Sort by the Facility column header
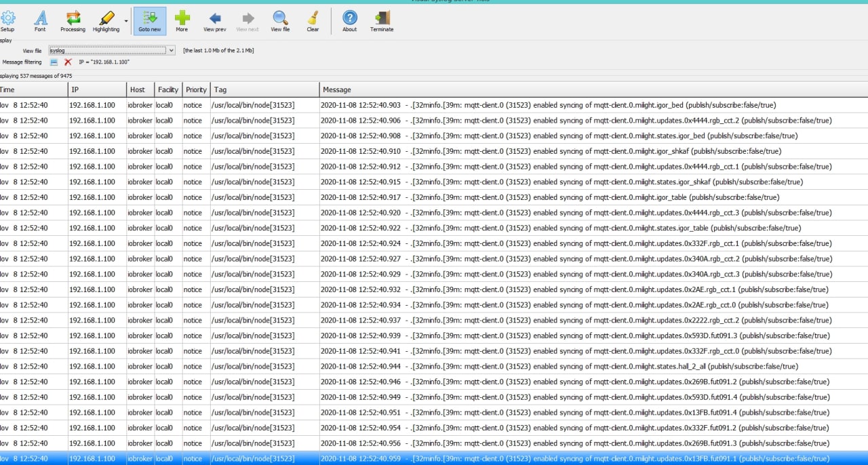Screen dimensions: 868x465 168,89
